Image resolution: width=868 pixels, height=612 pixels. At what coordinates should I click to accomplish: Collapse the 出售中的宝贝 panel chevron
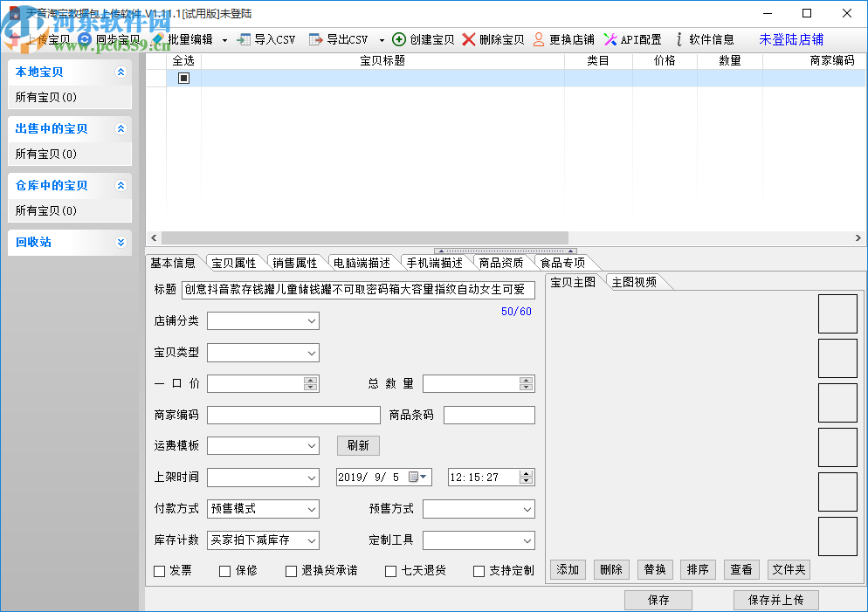point(121,129)
